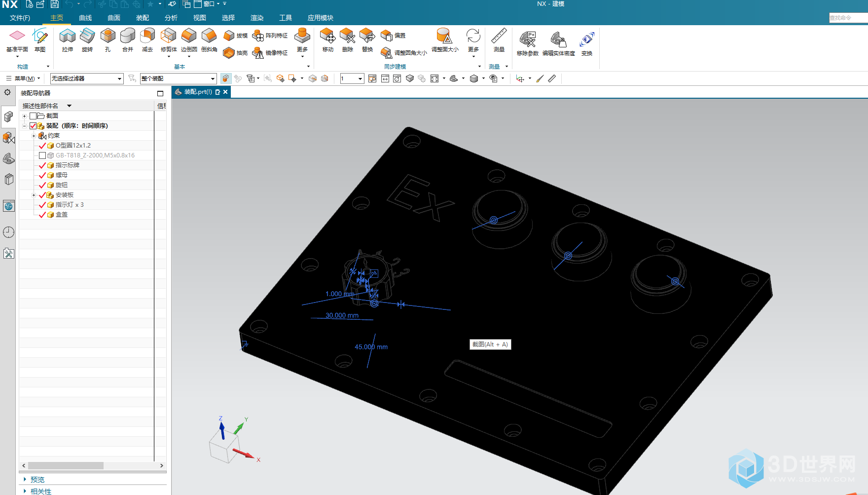Viewport: 868px width, 495px height.
Task: Open the 基本 group 更多 dropdown
Action: (302, 42)
